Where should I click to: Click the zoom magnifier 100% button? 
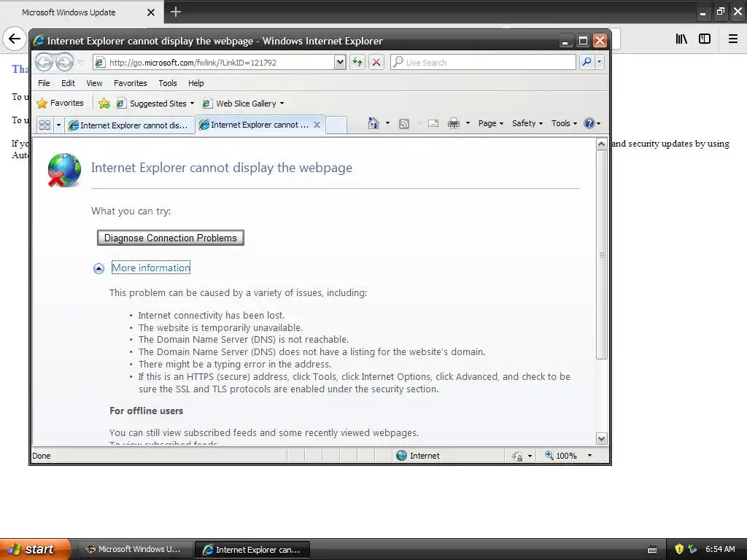[561, 456]
